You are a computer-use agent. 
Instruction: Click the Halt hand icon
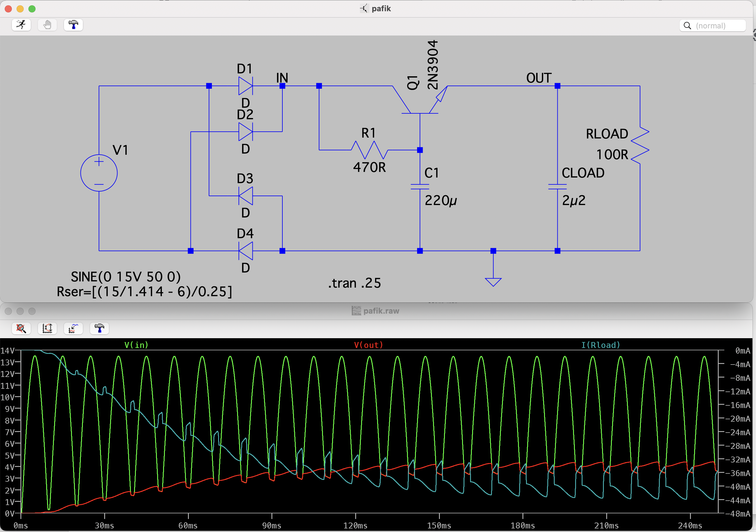47,25
